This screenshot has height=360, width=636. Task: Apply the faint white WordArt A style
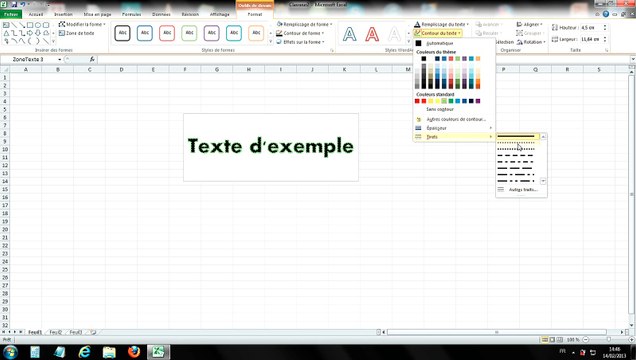[x=394, y=34]
